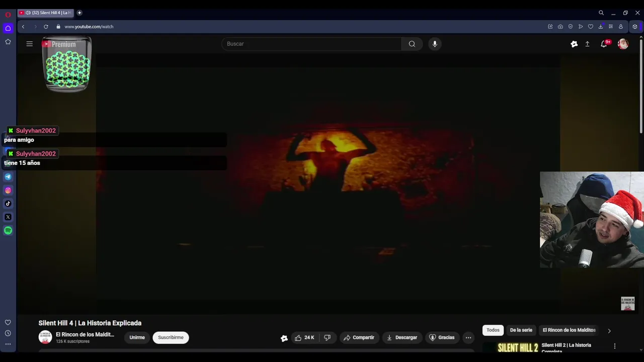Click the Unirme join button

(137, 337)
